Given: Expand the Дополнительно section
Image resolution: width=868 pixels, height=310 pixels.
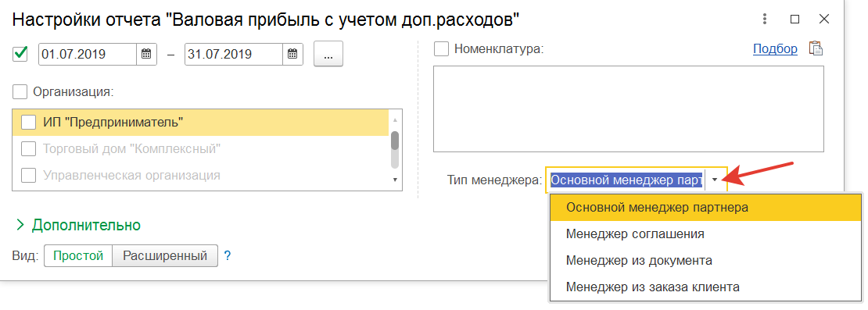Looking at the screenshot, I should point(78,225).
